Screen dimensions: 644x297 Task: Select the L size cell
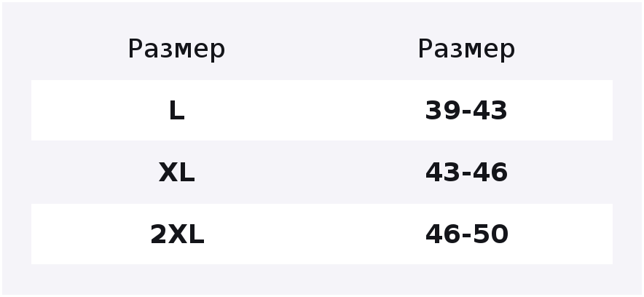[x=176, y=111]
